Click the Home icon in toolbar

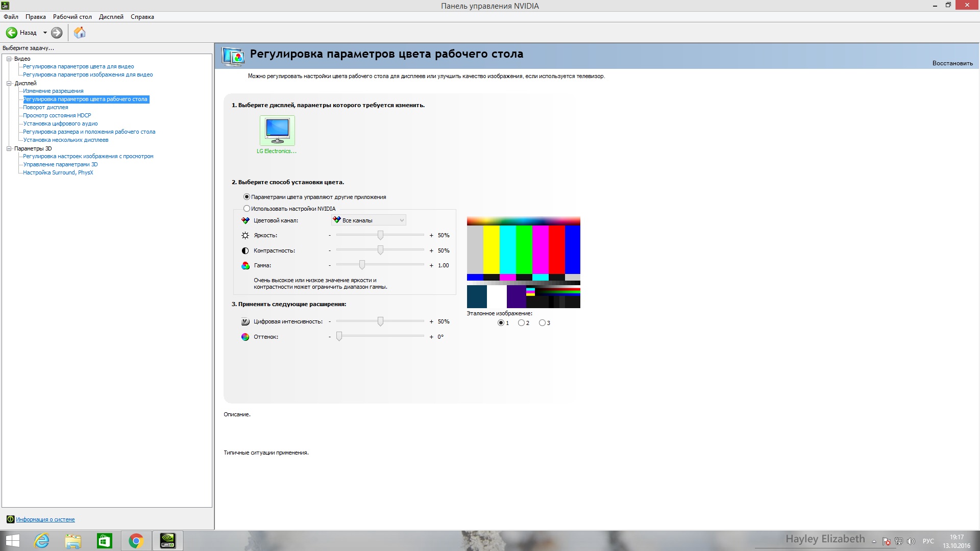click(80, 33)
